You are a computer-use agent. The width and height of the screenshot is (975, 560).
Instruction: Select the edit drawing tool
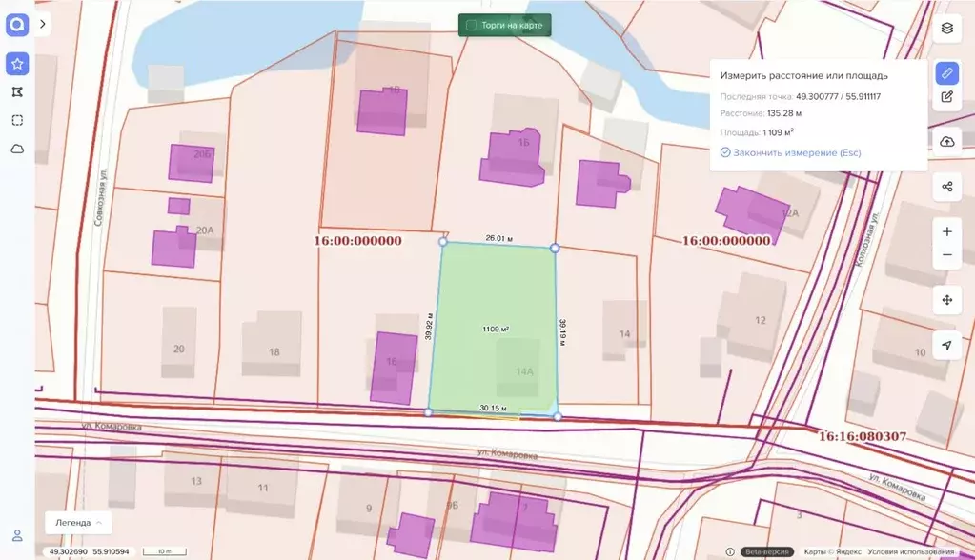(946, 96)
